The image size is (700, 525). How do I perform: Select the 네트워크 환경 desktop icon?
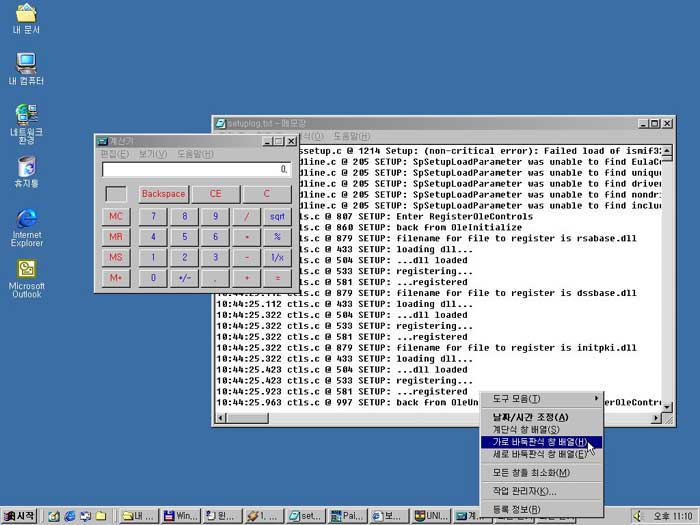point(26,124)
